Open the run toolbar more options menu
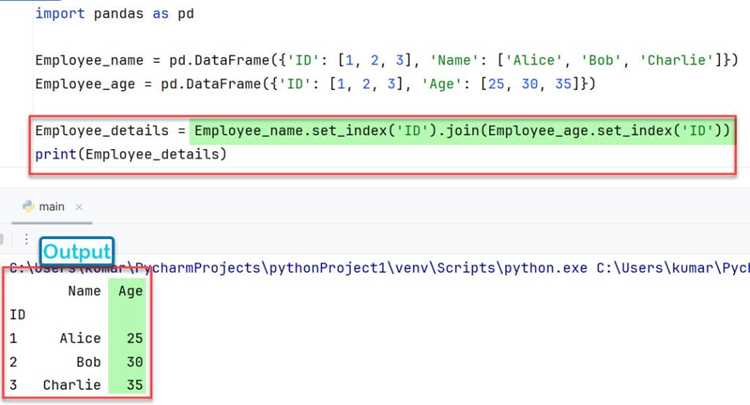The image size is (750, 405). tap(26, 239)
